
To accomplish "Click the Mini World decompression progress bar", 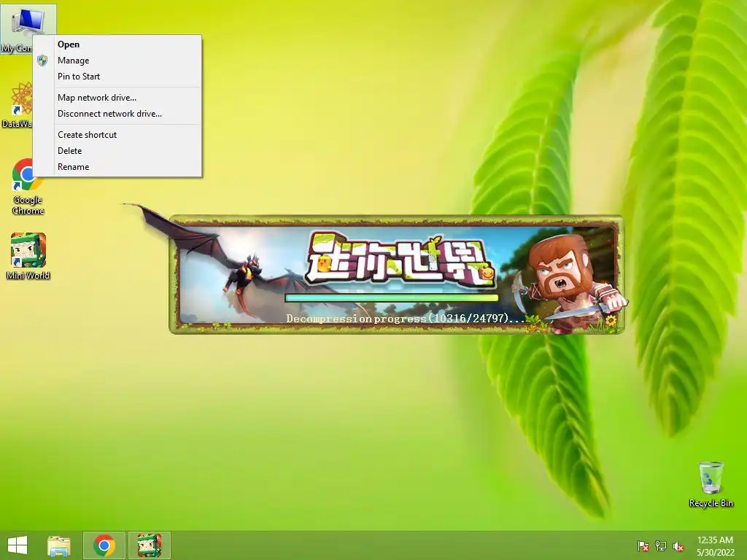I will pos(392,298).
